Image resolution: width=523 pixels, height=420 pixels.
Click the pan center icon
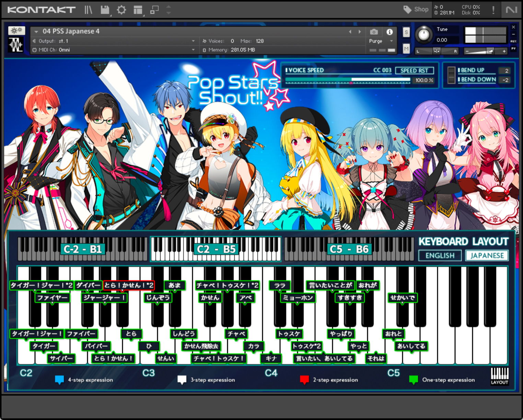click(x=436, y=51)
